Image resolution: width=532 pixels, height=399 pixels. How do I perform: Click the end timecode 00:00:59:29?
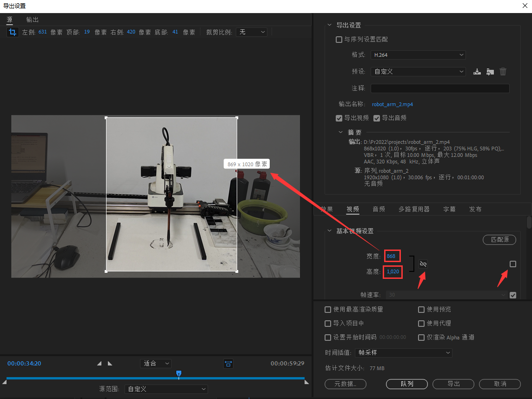pyautogui.click(x=287, y=363)
